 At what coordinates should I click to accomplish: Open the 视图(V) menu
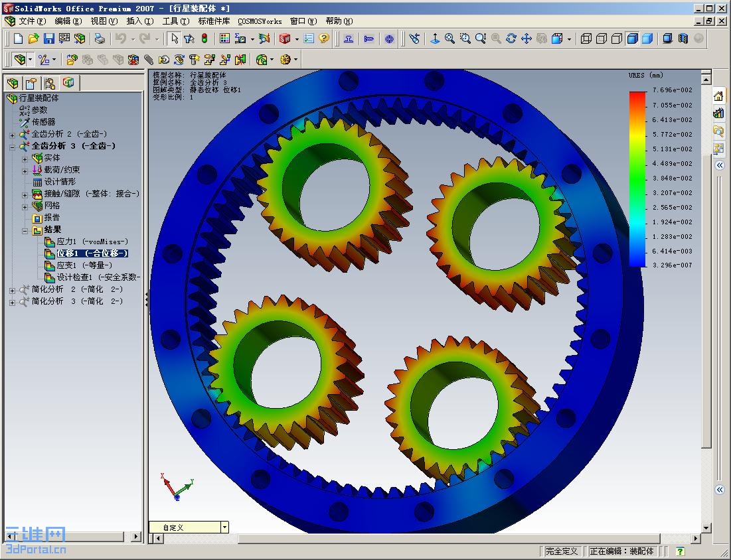pyautogui.click(x=104, y=21)
